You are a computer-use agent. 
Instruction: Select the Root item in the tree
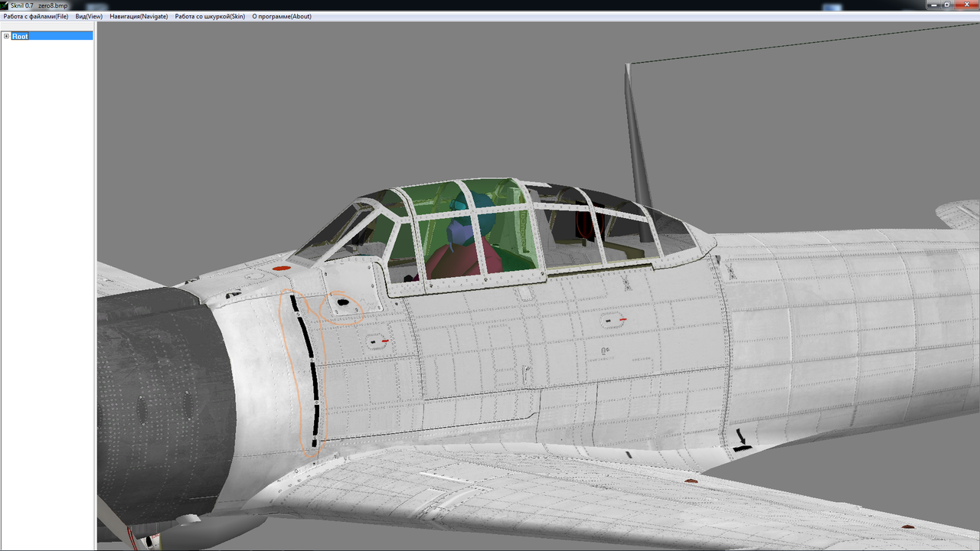tap(20, 36)
